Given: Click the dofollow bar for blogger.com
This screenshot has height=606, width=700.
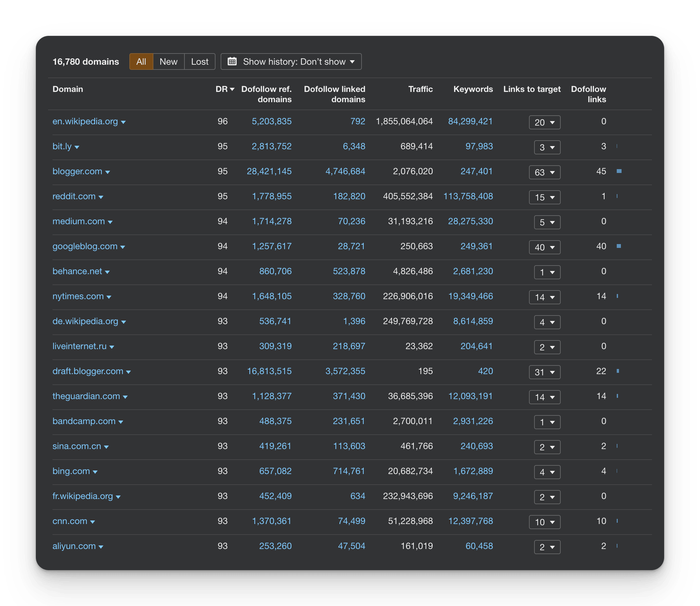Looking at the screenshot, I should point(619,171).
